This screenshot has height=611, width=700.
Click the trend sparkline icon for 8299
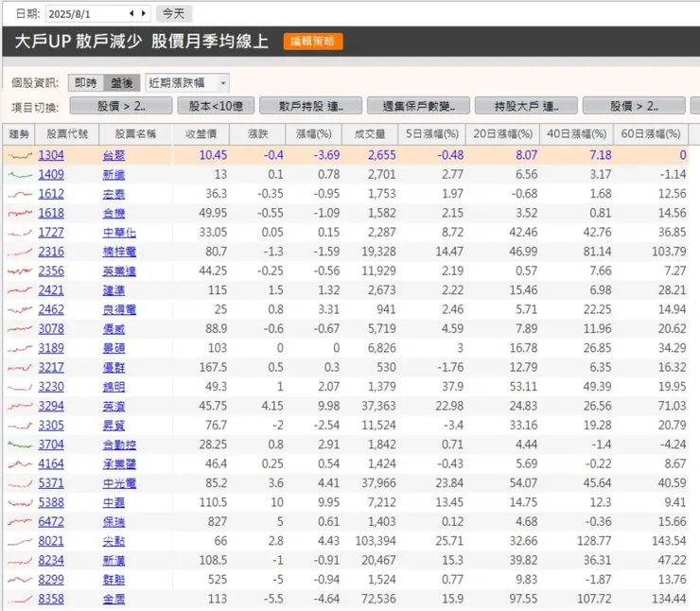coord(20,580)
